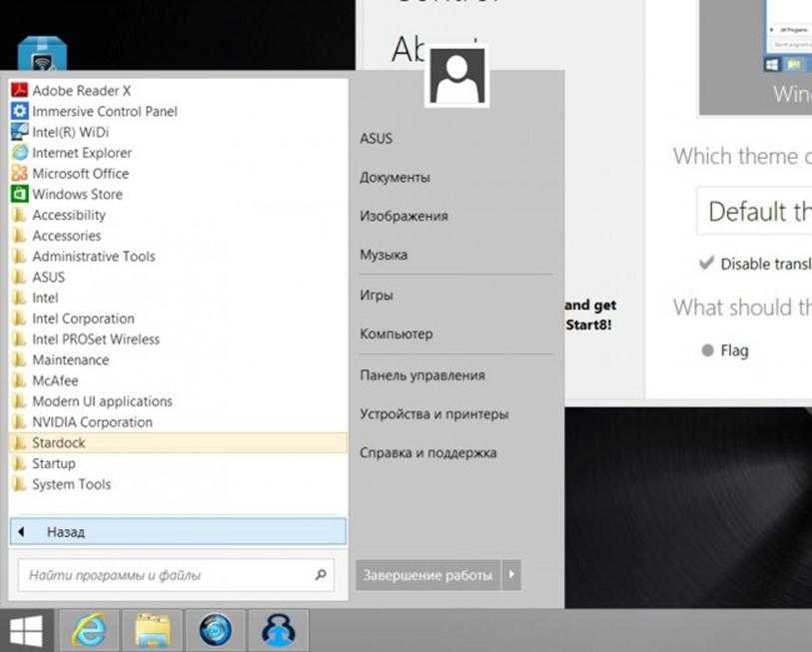Open Intel(R) WiDi app icon
The width and height of the screenshot is (812, 652).
point(19,132)
